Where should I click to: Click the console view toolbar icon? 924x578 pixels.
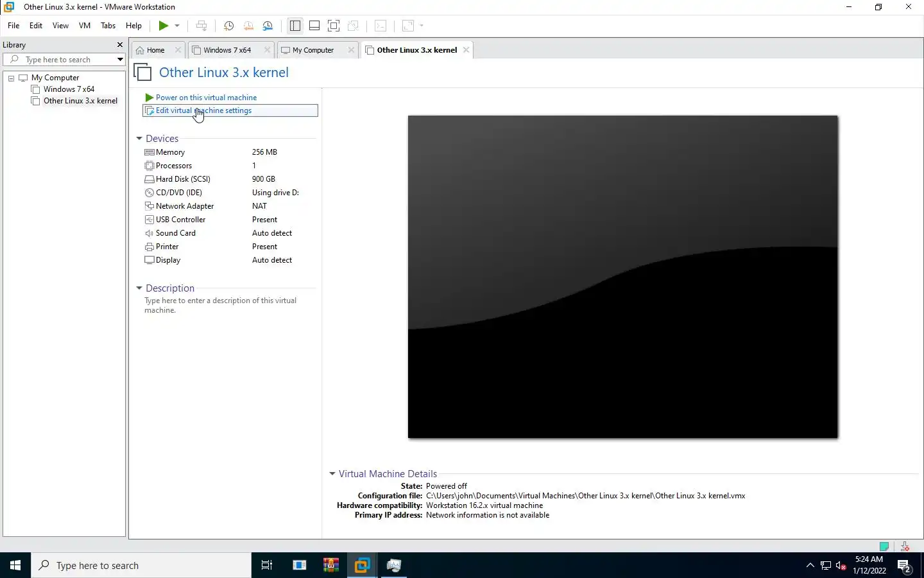[381, 26]
